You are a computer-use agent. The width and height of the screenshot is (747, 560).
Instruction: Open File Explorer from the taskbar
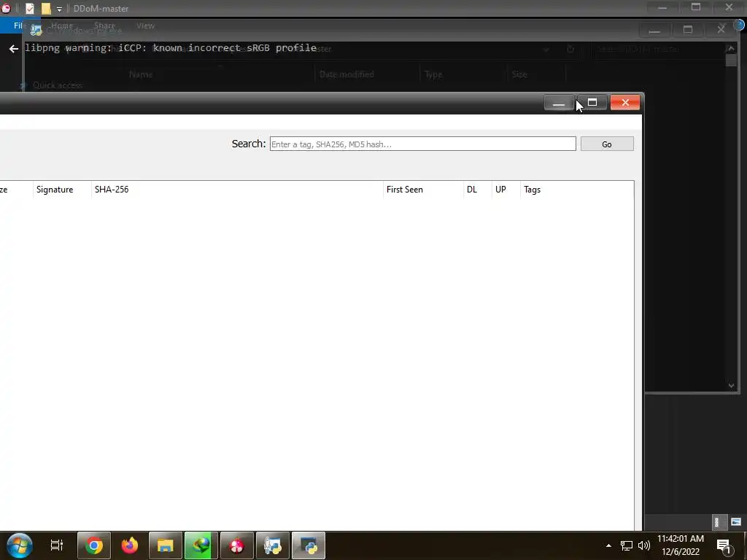[x=166, y=545]
